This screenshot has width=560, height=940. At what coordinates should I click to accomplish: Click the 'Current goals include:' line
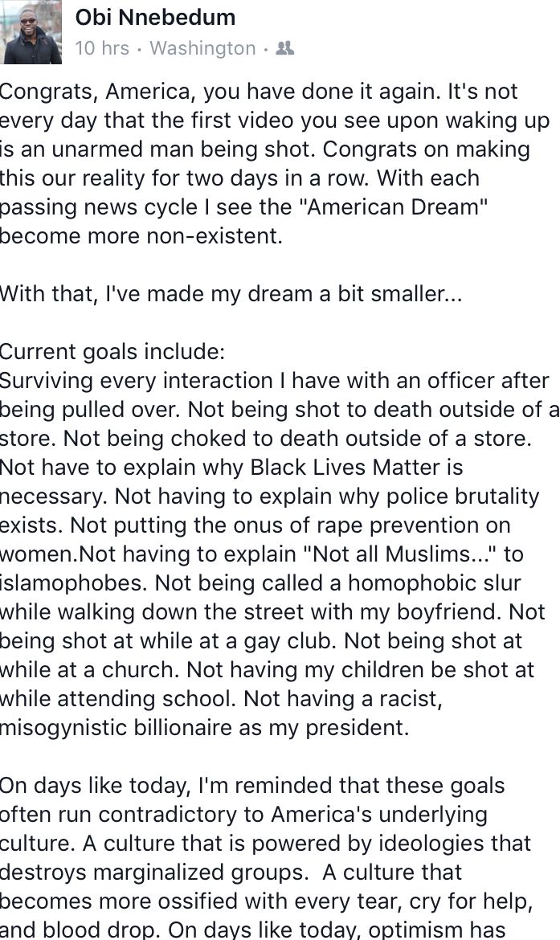coord(112,351)
